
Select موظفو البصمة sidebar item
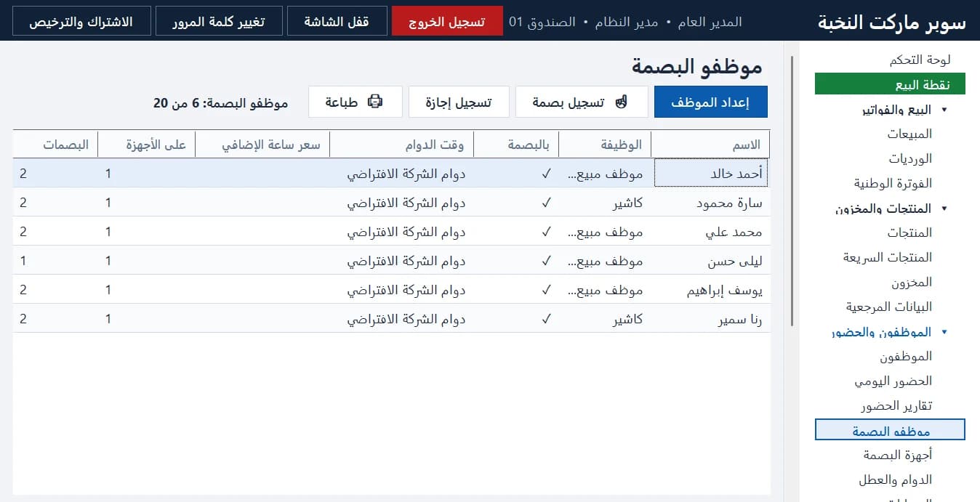click(890, 430)
